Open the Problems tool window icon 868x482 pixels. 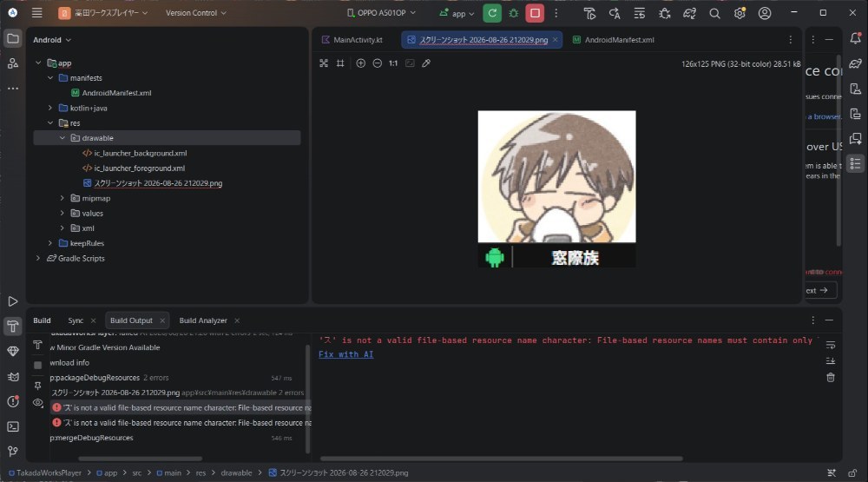click(13, 401)
